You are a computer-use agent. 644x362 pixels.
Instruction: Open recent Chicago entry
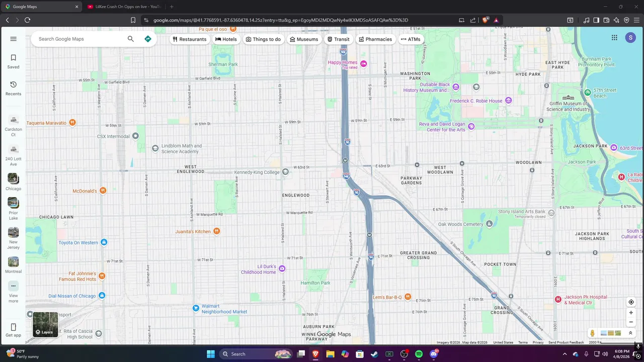tap(14, 182)
